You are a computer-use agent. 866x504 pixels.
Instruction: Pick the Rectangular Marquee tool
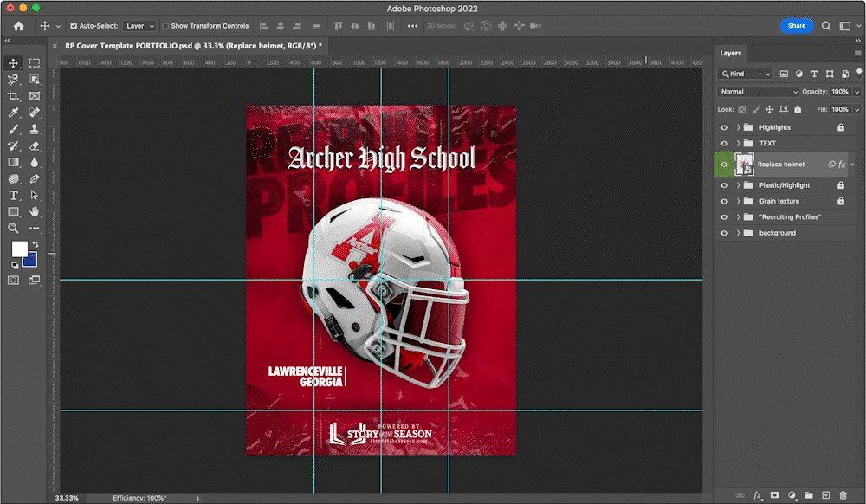click(35, 63)
